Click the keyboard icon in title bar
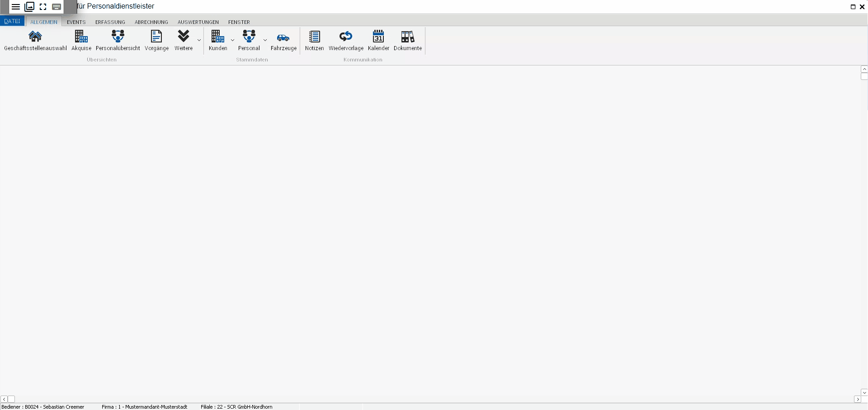Screen dimensions: 868x410 pyautogui.click(x=57, y=7)
